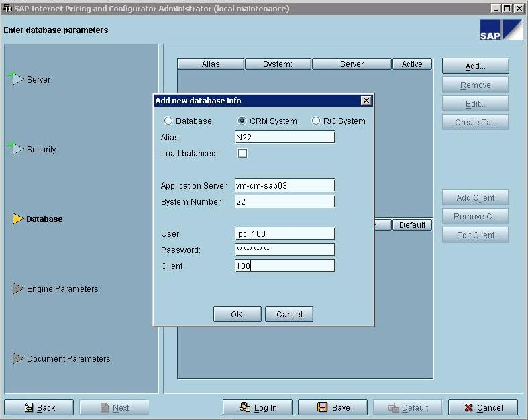Click the yellow Database step arrow icon

17,219
